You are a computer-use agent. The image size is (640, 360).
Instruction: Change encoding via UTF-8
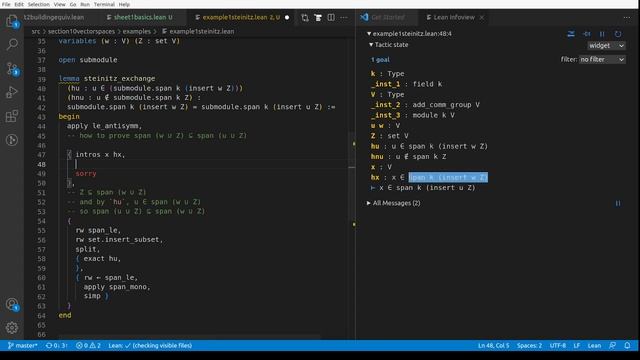(558, 345)
